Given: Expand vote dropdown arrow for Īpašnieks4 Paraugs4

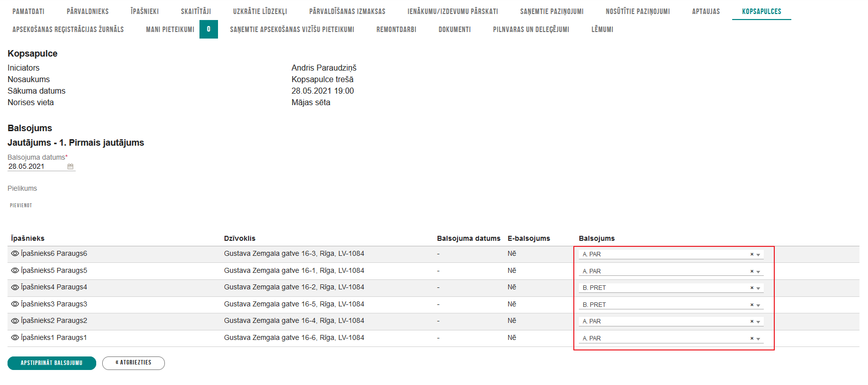Looking at the screenshot, I should pos(758,288).
